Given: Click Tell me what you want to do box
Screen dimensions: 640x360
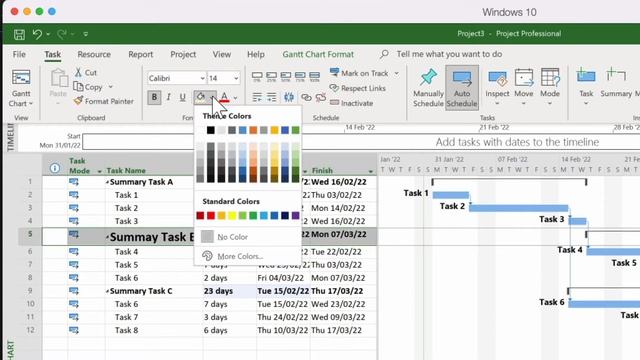Looking at the screenshot, I should tap(449, 54).
